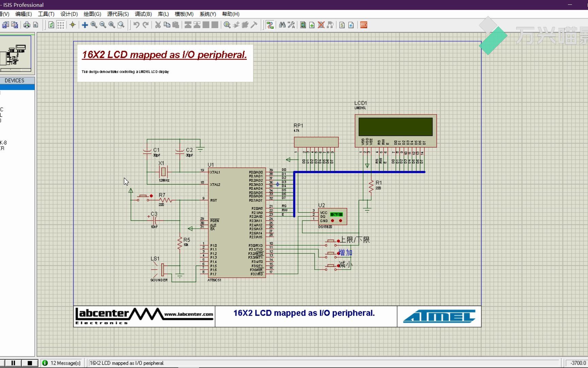Screen dimensions: 588x368
Task: Click the Exit to Parent Sheet icon
Action: [330, 25]
